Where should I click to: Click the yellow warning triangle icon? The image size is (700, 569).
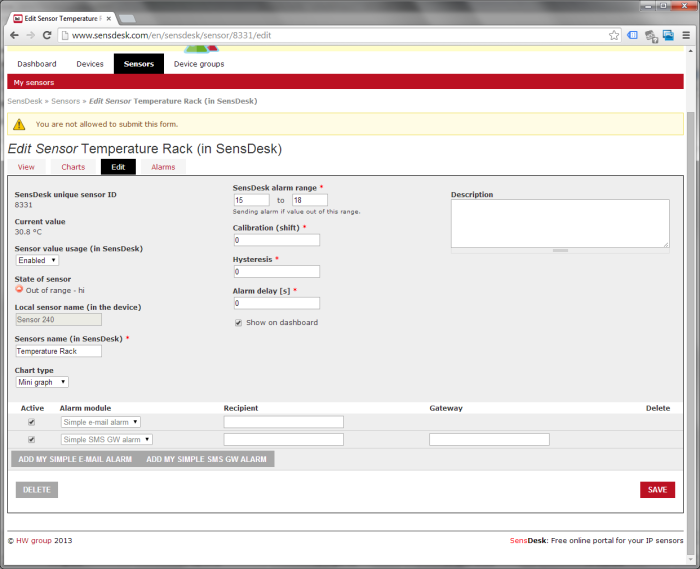click(19, 124)
